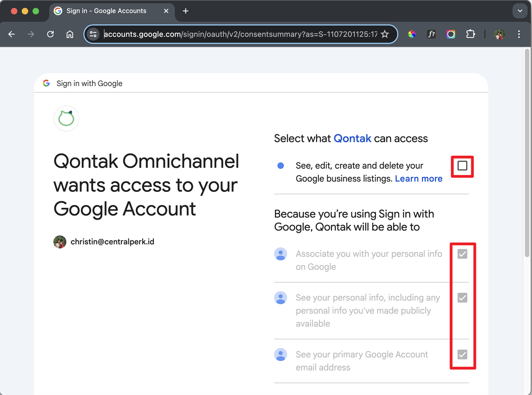This screenshot has height=395, width=532.
Task: Toggle the primary Google Account email checkbox
Action: (463, 354)
